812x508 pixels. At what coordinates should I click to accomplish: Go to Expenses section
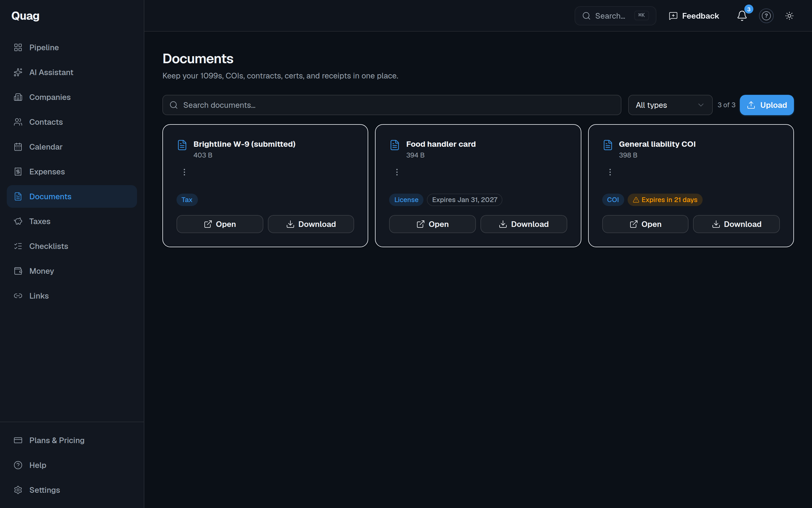coord(72,172)
